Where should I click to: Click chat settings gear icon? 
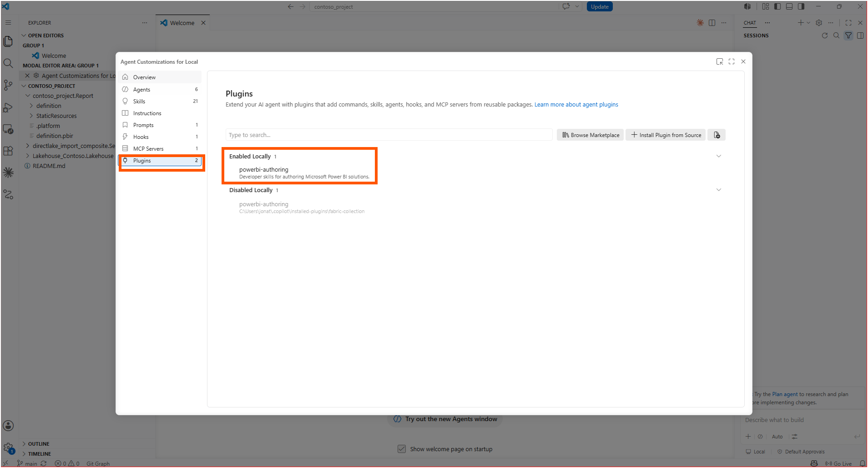coord(819,23)
